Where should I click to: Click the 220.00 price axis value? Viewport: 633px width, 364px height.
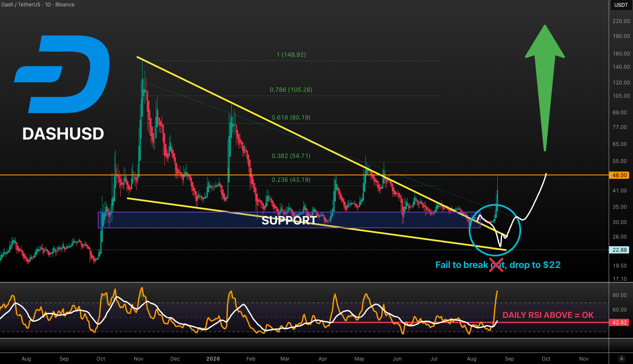(x=621, y=21)
